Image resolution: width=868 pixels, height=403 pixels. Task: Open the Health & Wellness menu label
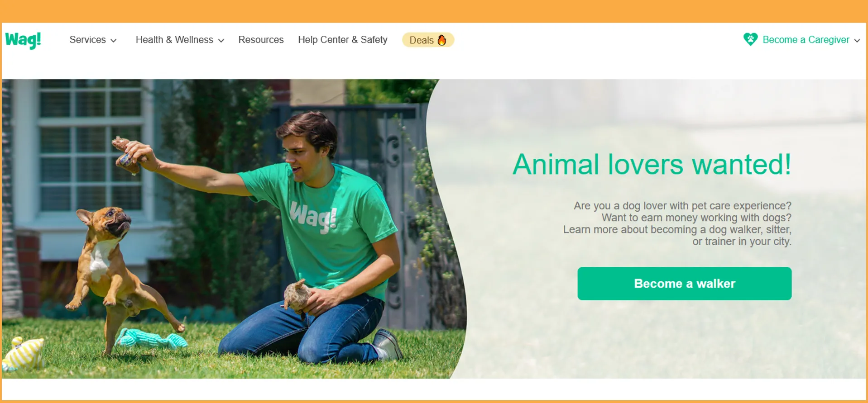pos(174,40)
